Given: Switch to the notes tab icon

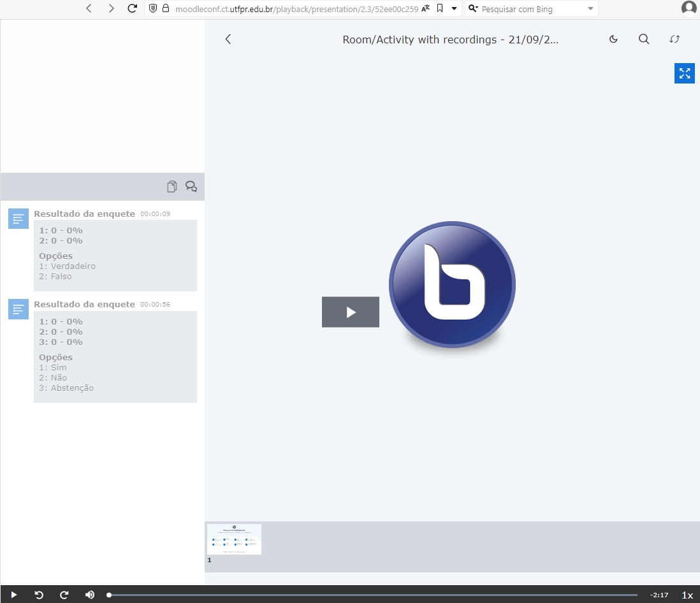Looking at the screenshot, I should [172, 187].
